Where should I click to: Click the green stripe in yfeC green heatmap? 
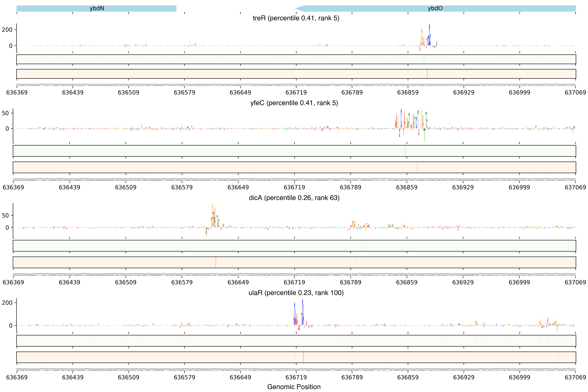tap(405, 151)
